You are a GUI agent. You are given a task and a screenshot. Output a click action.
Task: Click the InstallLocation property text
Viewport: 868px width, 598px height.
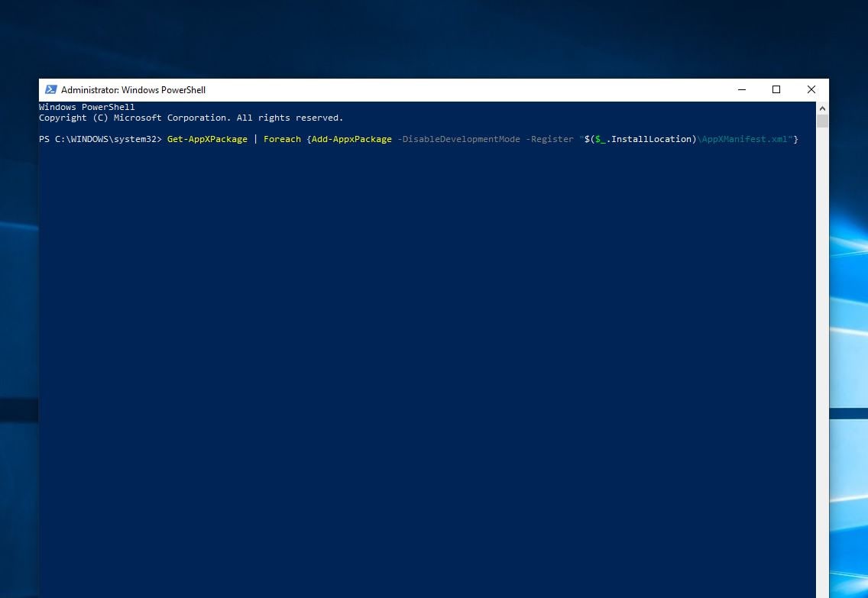[x=652, y=139]
